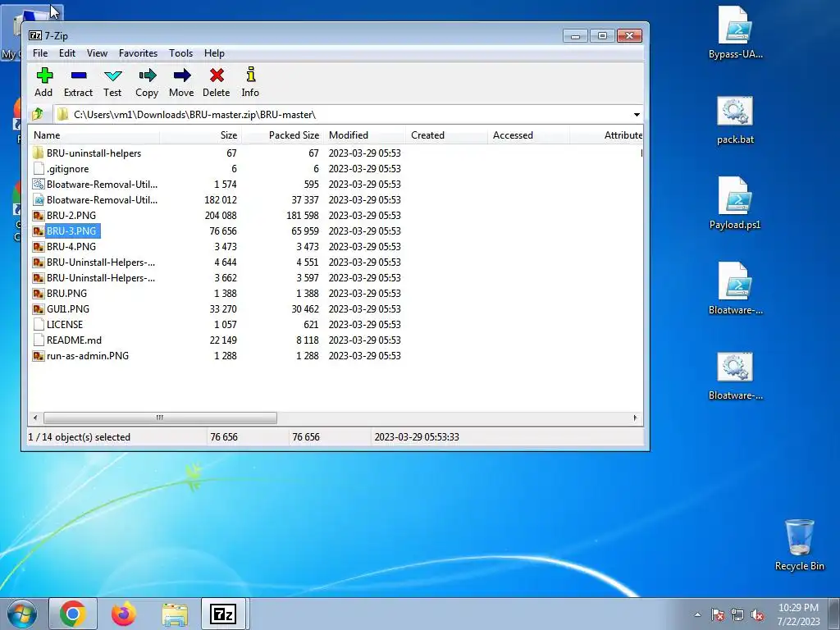Select pack.bat desktop icon
This screenshot has height=630, width=840.
(735, 112)
